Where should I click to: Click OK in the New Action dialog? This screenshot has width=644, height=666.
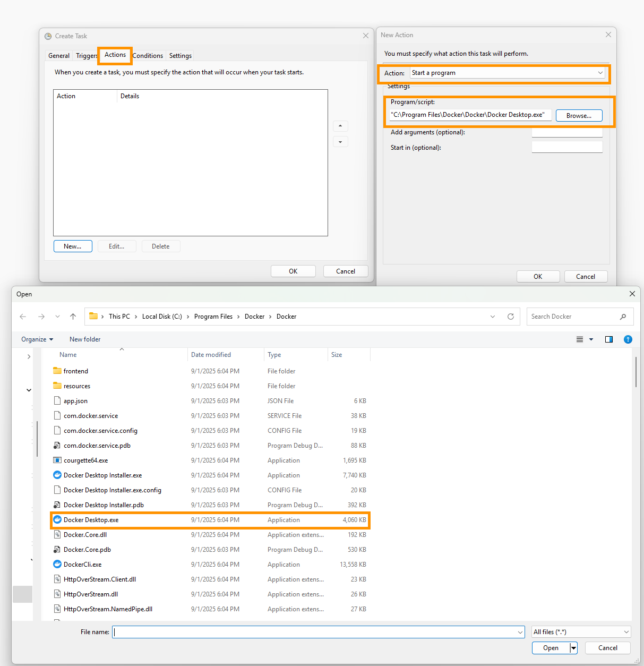538,277
